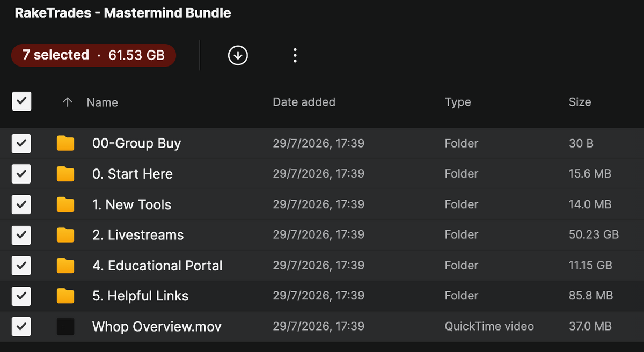Click the 1. New Tools folder icon
This screenshot has height=352, width=644.
click(65, 204)
